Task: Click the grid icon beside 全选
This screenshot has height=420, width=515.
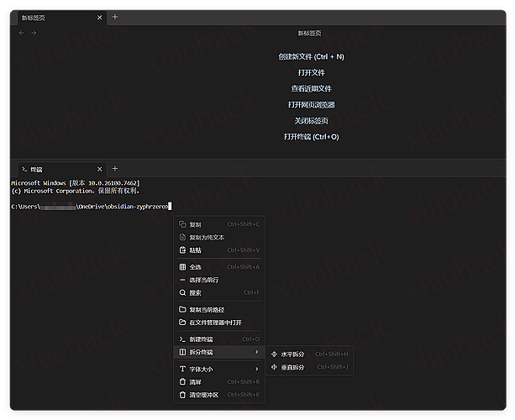Action: point(182,267)
